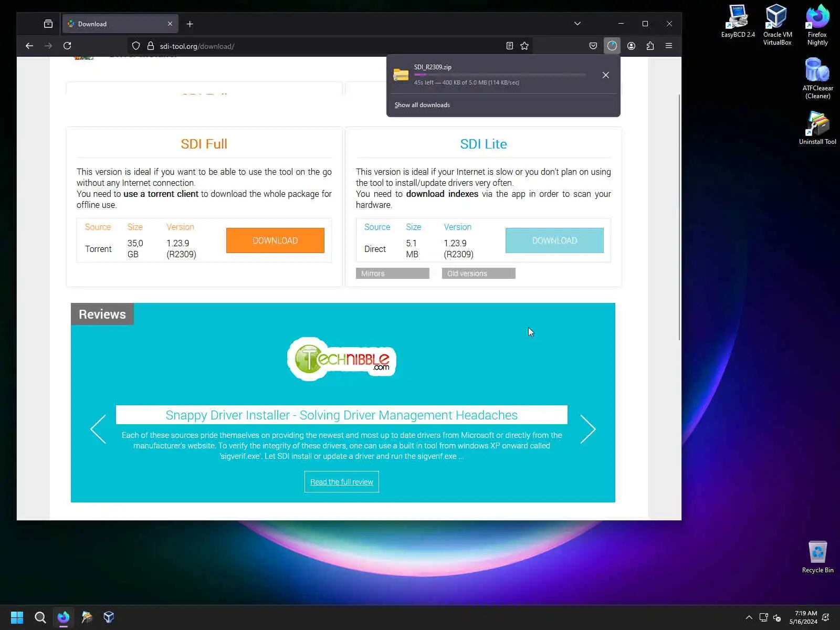Toggle the Downloads panel button
840x630 pixels.
pos(612,46)
